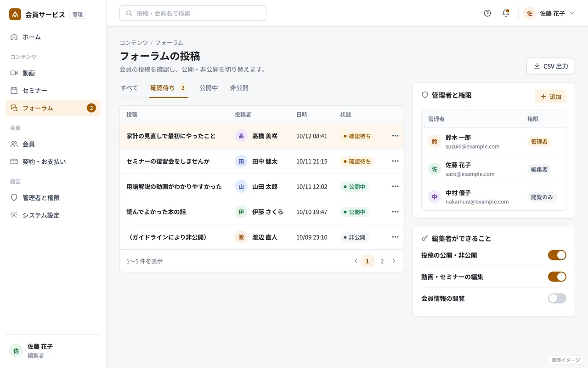Open 会員 page from sidebar

tap(53, 144)
